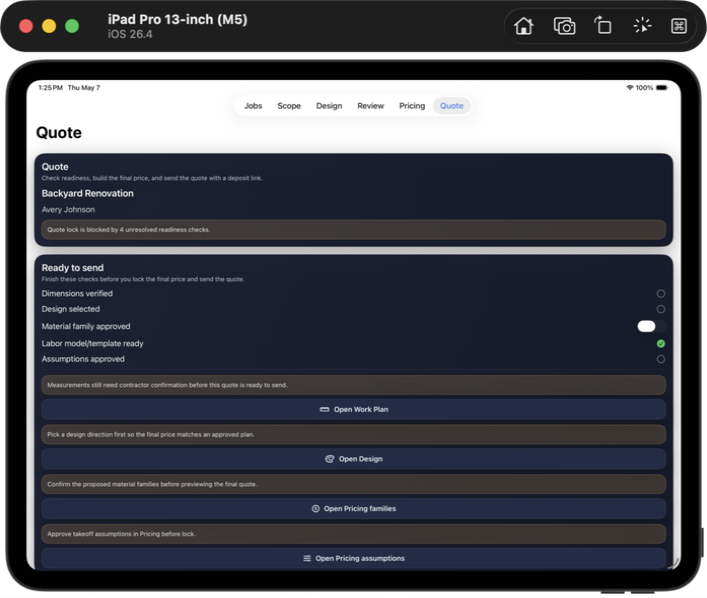The image size is (707, 598).
Task: Click the Approve takeoff assumptions notice
Action: coord(354,534)
